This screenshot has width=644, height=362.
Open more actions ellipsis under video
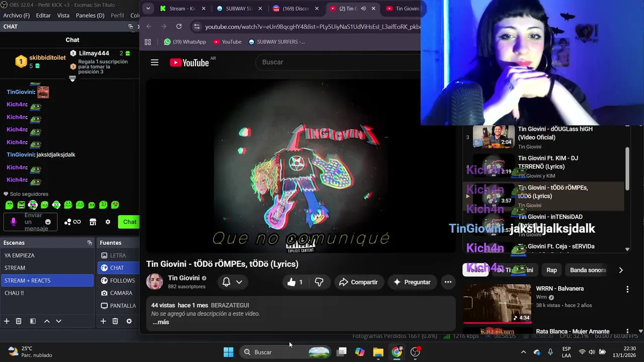(448, 282)
